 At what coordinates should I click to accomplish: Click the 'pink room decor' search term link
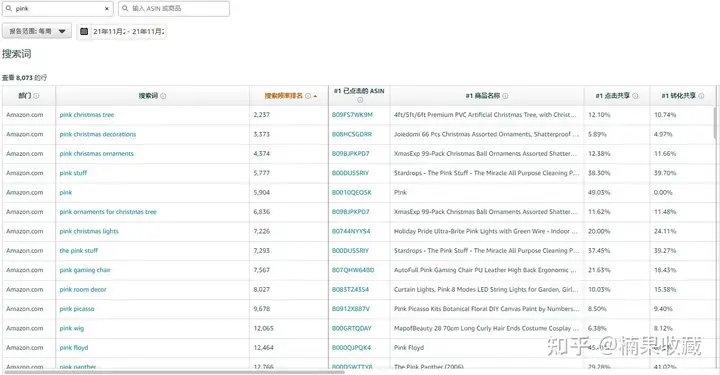click(x=83, y=290)
